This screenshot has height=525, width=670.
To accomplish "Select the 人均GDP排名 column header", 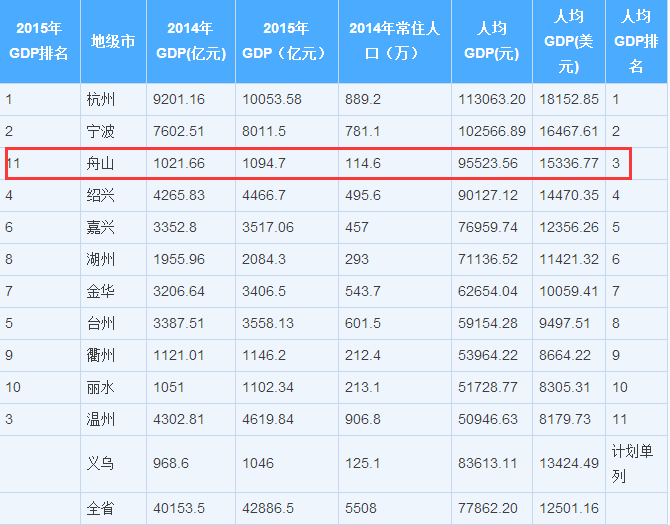I will coord(636,41).
